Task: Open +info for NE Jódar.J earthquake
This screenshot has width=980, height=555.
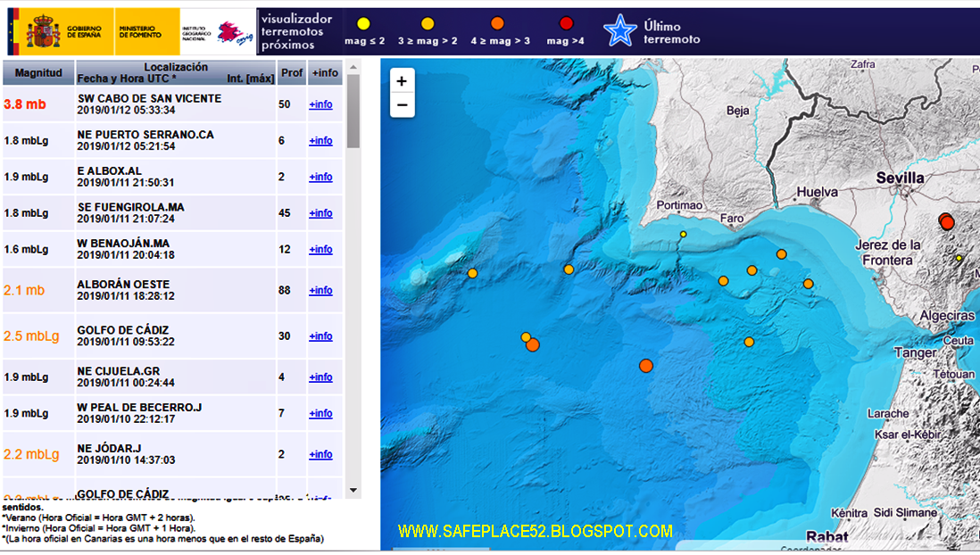Action: (320, 454)
